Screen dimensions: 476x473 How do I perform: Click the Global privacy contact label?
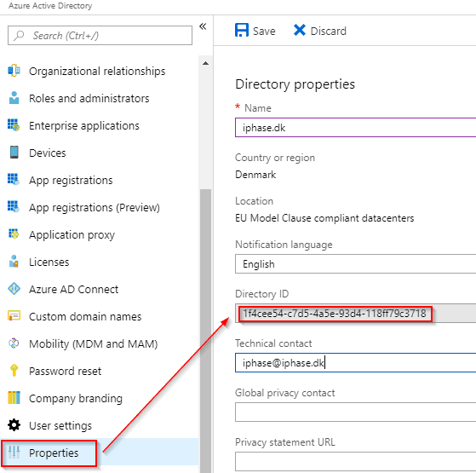tap(285, 393)
